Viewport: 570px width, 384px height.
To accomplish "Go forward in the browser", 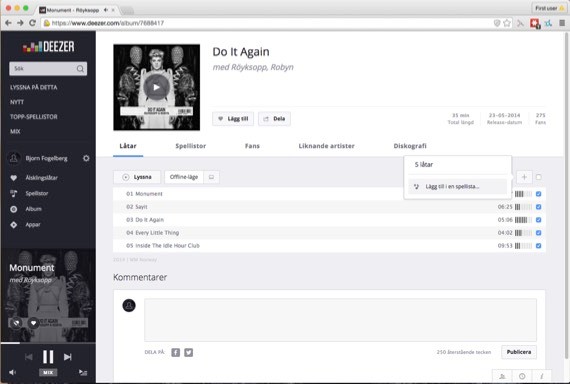I will [20, 23].
